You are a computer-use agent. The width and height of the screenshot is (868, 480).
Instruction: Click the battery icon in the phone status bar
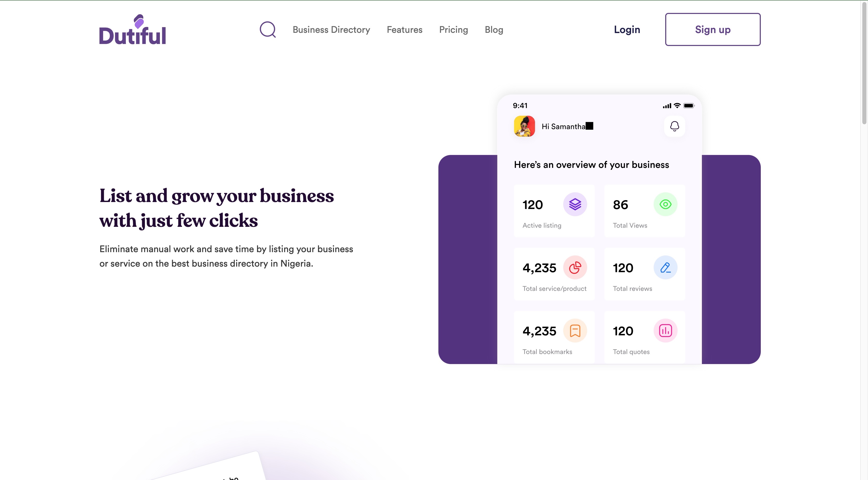point(688,106)
